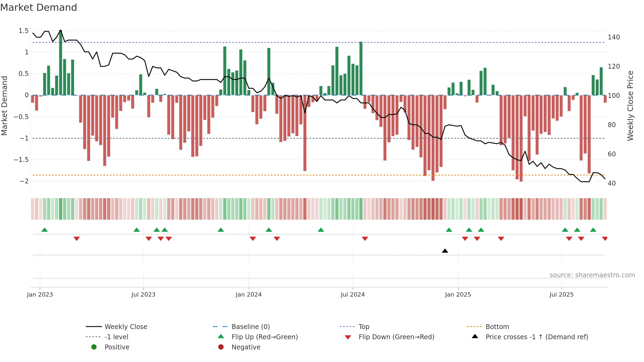
Task: Click the Jul 2025 x-axis label
Action: pyautogui.click(x=562, y=294)
